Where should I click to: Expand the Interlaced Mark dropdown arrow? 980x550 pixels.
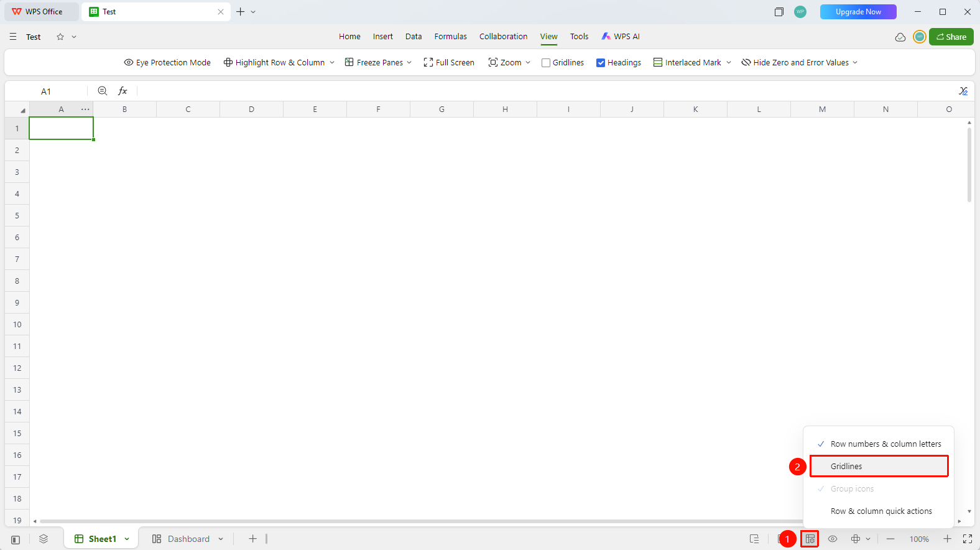[x=729, y=63]
